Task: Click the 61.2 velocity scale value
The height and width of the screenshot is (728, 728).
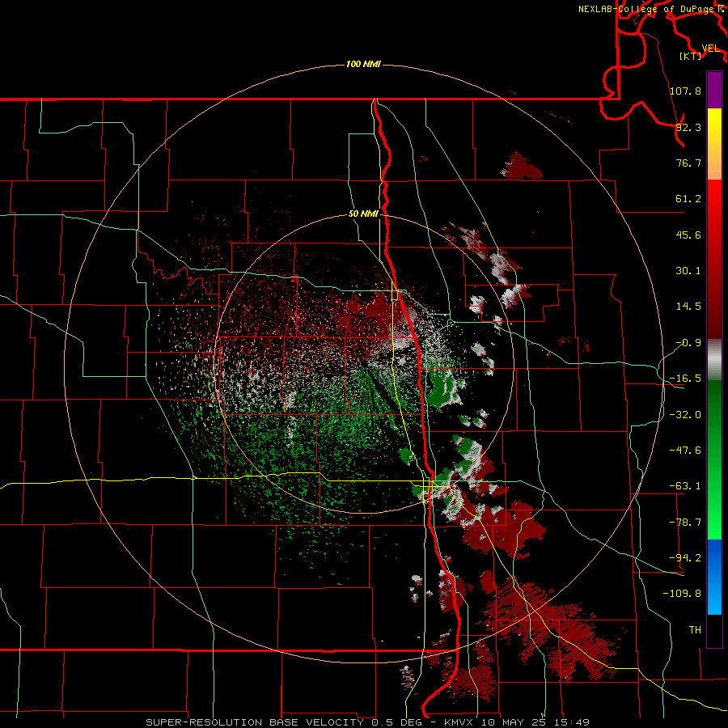Action: 688,199
